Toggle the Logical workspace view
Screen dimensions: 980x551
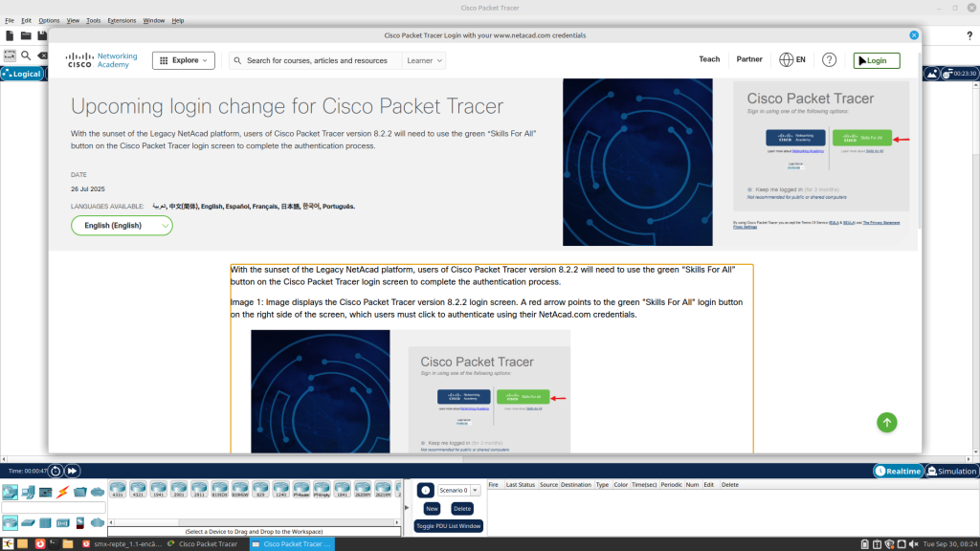[21, 74]
